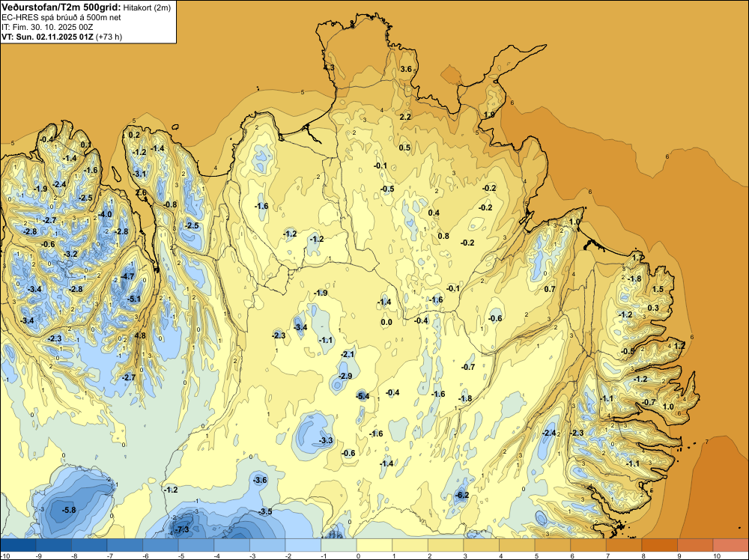This screenshot has height=560, width=749.
Task: Select the legend swatch between 8 and 9
Action: pos(660,545)
